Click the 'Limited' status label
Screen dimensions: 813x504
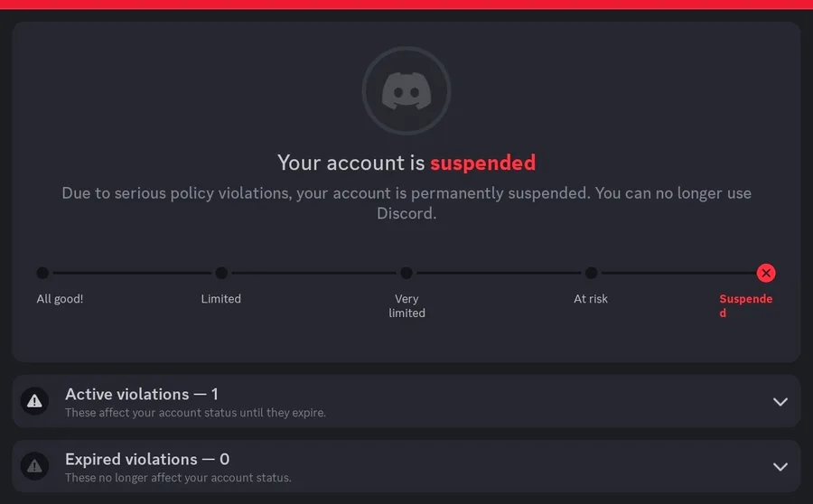tap(221, 299)
